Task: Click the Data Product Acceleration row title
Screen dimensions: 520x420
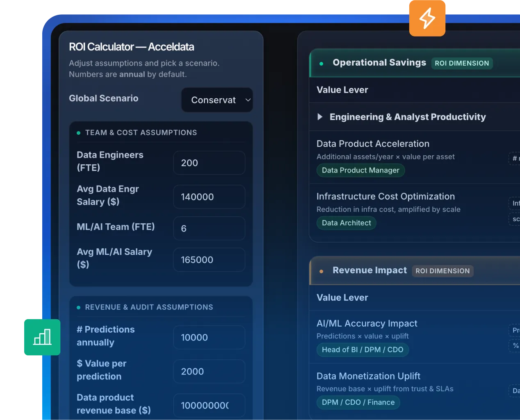Action: pos(373,144)
